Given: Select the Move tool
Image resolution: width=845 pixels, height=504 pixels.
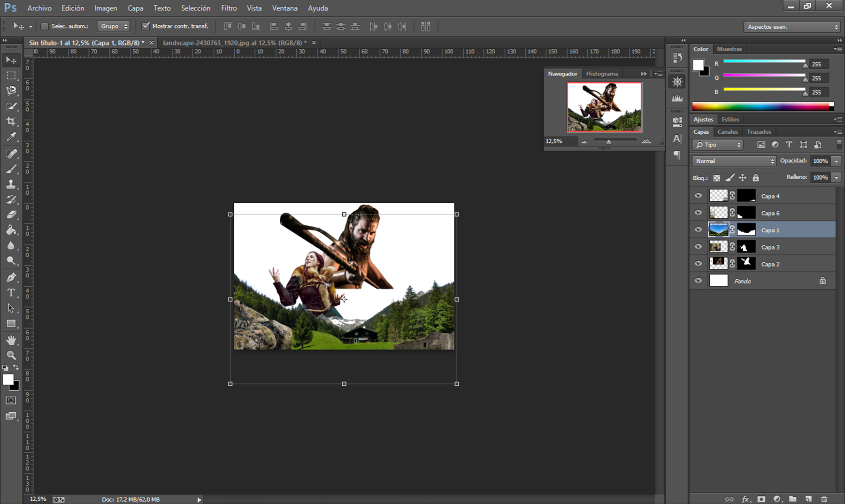Looking at the screenshot, I should tap(11, 60).
